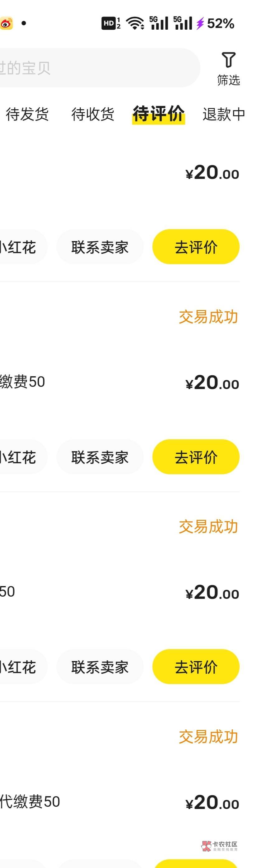The width and height of the screenshot is (257, 868).
Task: Switch to the 待发货 tab
Action: coord(27,114)
